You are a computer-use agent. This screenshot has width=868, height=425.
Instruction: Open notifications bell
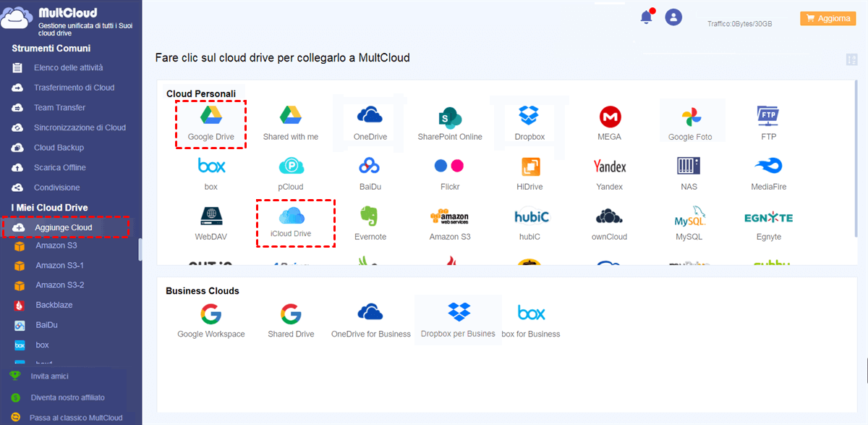coord(647,17)
